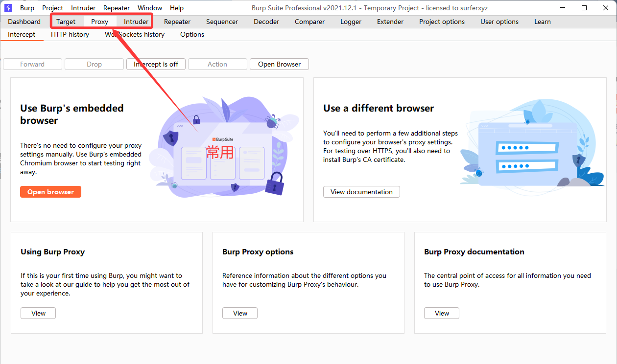The height and width of the screenshot is (364, 617).
Task: Switch to the Comparer tab
Action: 309,22
